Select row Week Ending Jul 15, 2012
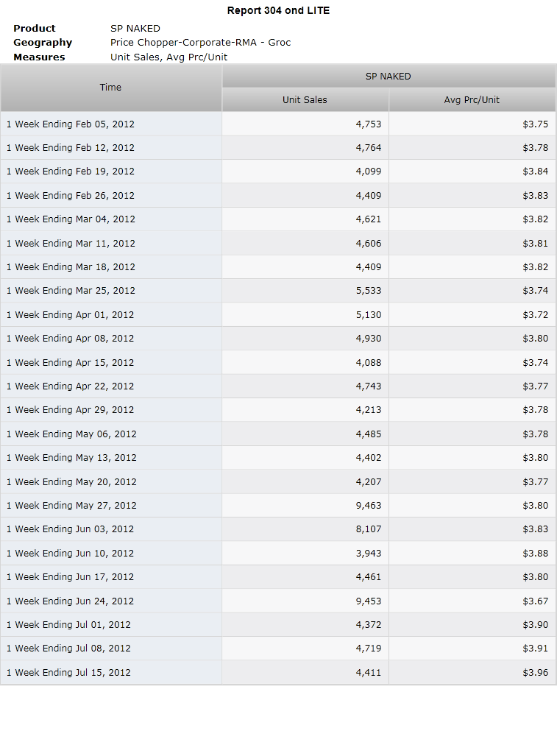 [x=278, y=672]
